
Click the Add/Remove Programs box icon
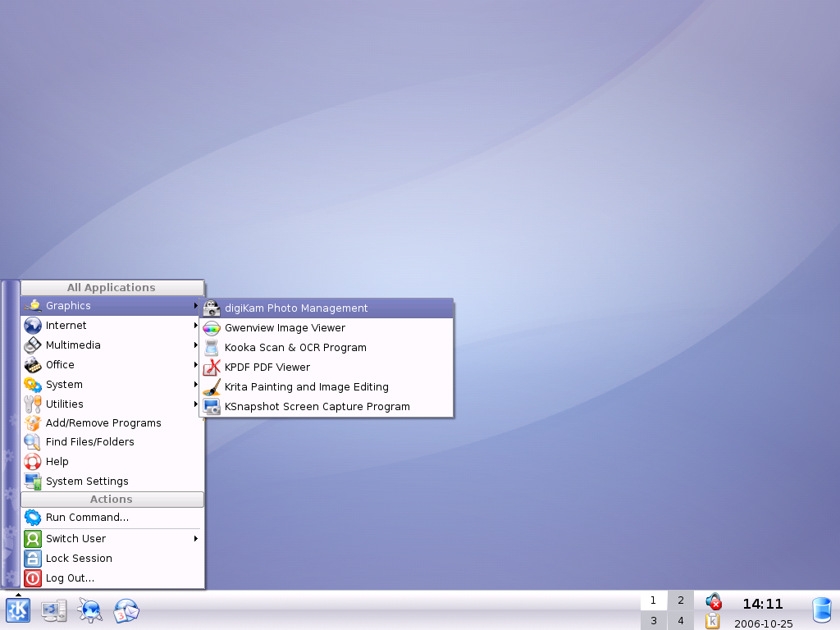tap(33, 423)
